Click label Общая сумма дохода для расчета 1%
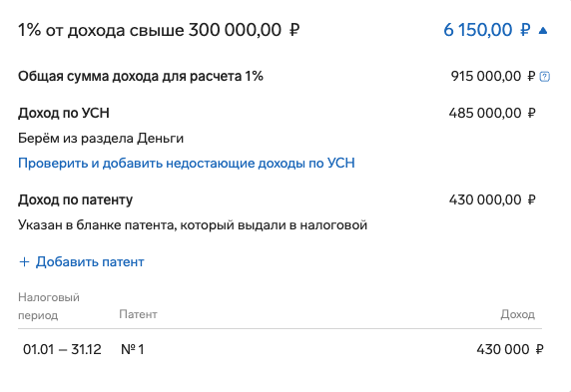Image resolution: width=571 pixels, height=392 pixels. (x=141, y=77)
